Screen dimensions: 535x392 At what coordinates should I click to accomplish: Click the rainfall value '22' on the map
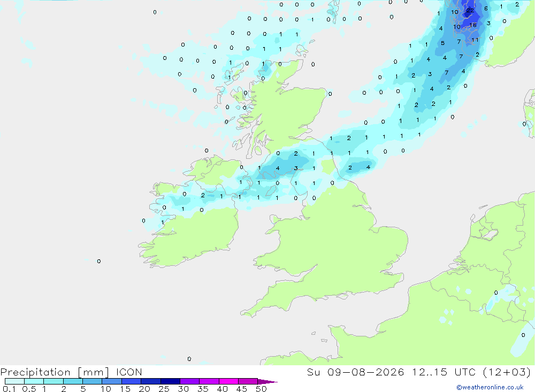point(470,11)
